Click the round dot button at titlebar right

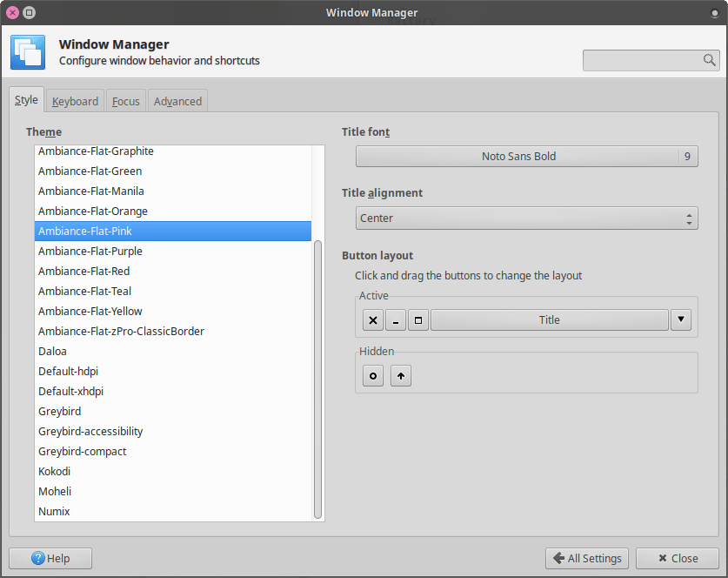coord(715,13)
